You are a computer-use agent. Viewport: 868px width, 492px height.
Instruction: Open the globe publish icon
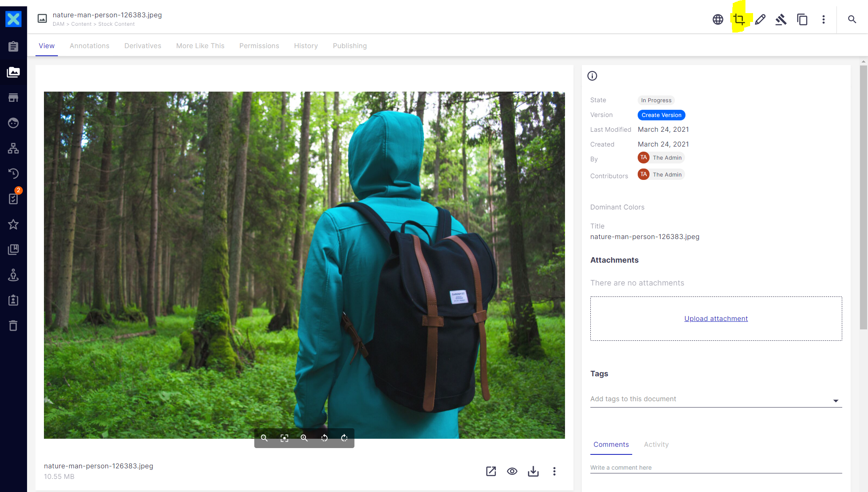718,19
